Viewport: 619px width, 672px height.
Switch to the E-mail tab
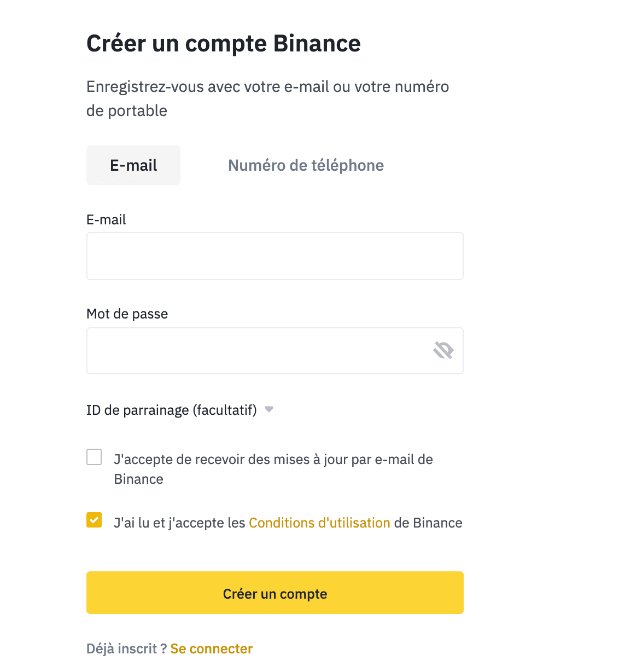click(x=133, y=165)
